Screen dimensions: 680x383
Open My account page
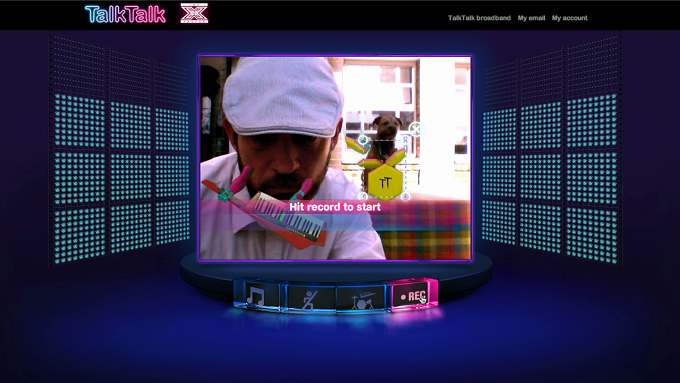[569, 18]
